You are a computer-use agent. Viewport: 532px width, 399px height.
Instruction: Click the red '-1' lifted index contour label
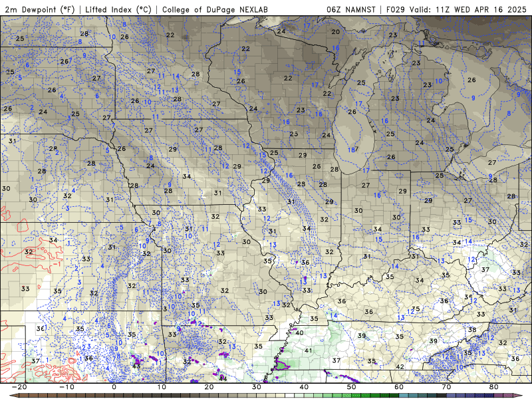tap(57, 264)
